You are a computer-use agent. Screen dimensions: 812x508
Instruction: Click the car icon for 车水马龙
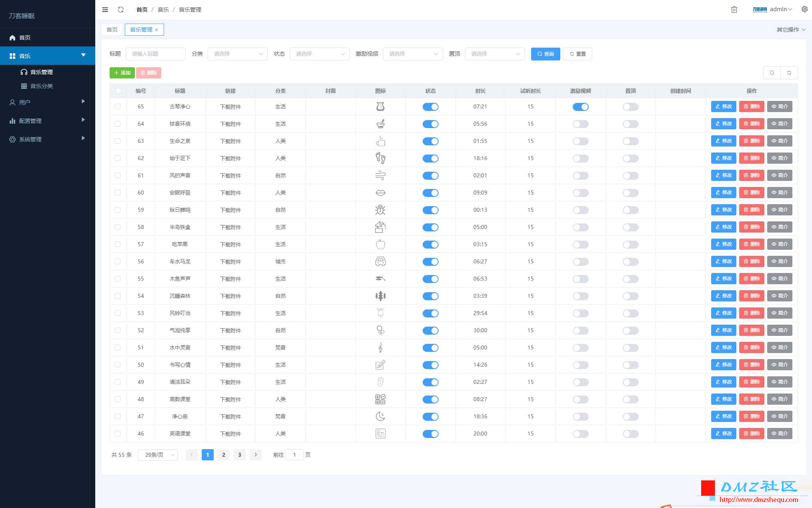[380, 261]
